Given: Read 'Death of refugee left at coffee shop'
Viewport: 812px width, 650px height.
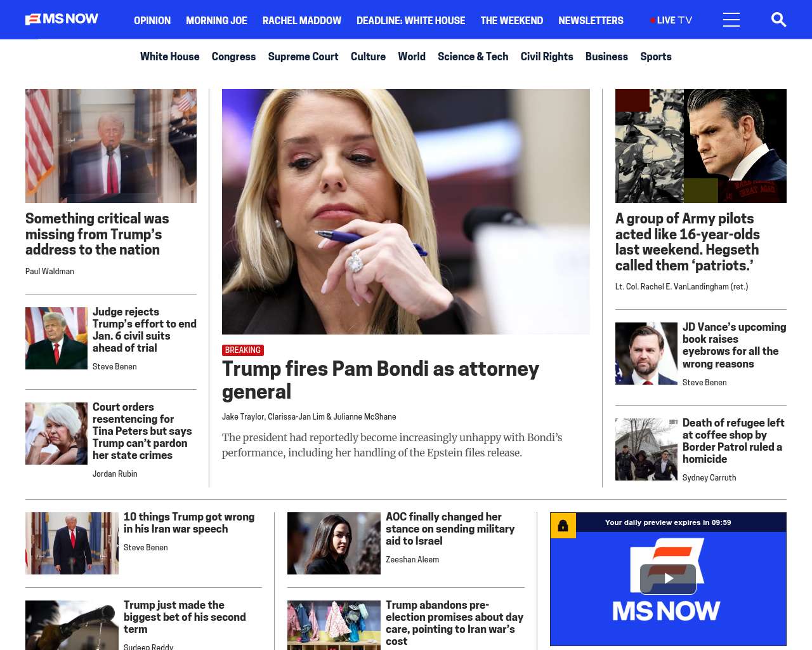Looking at the screenshot, I should pos(733,441).
